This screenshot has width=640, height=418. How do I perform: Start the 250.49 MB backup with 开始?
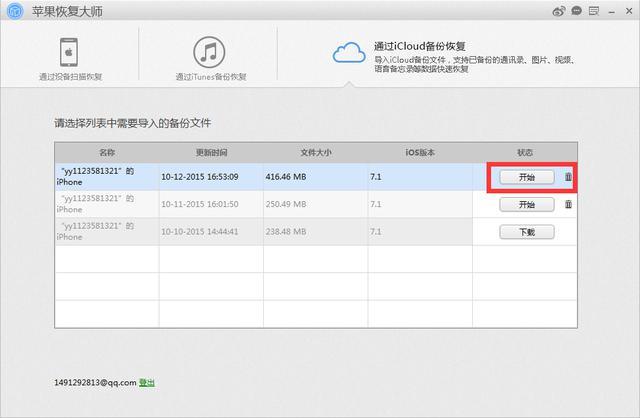tap(527, 205)
